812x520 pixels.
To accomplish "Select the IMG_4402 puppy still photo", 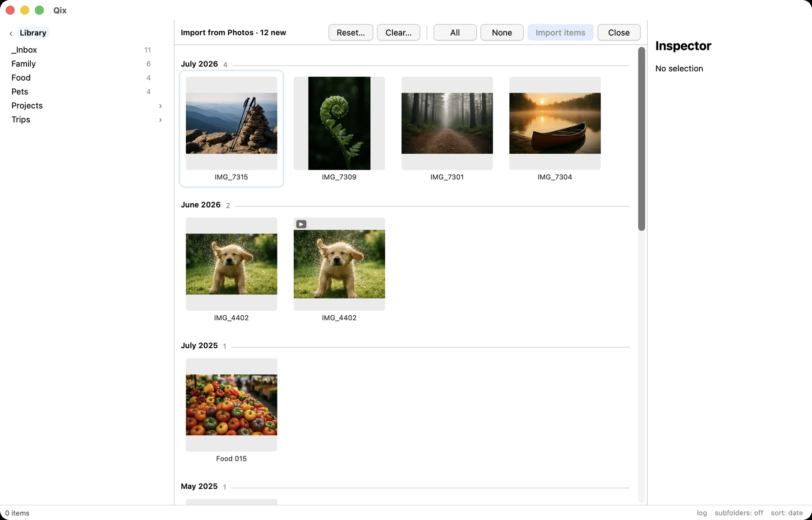I will tap(231, 264).
